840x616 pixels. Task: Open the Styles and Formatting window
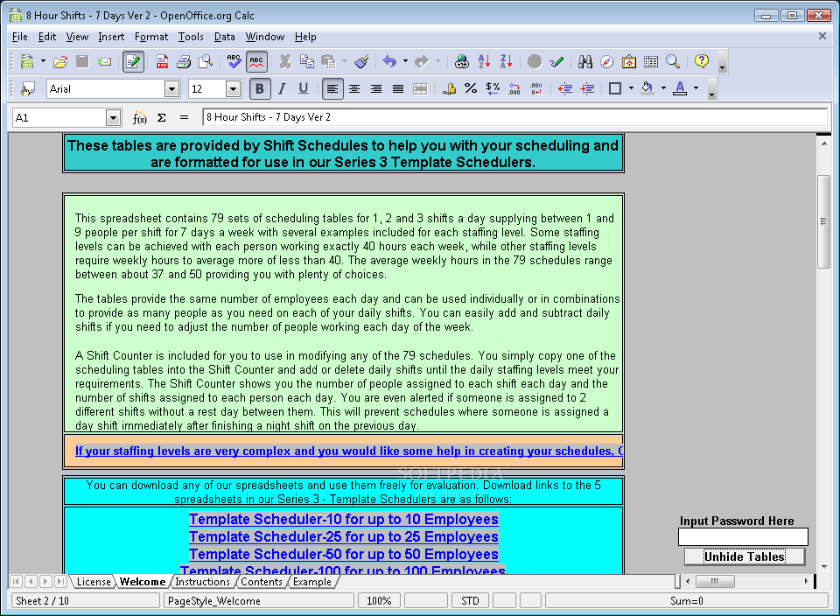pos(27,89)
